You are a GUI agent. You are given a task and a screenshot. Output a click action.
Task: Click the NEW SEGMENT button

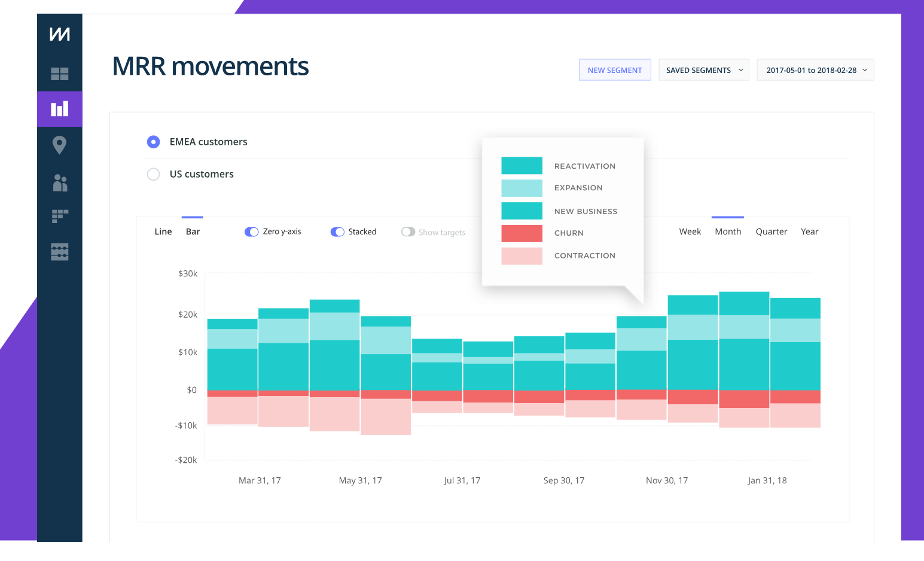point(615,69)
